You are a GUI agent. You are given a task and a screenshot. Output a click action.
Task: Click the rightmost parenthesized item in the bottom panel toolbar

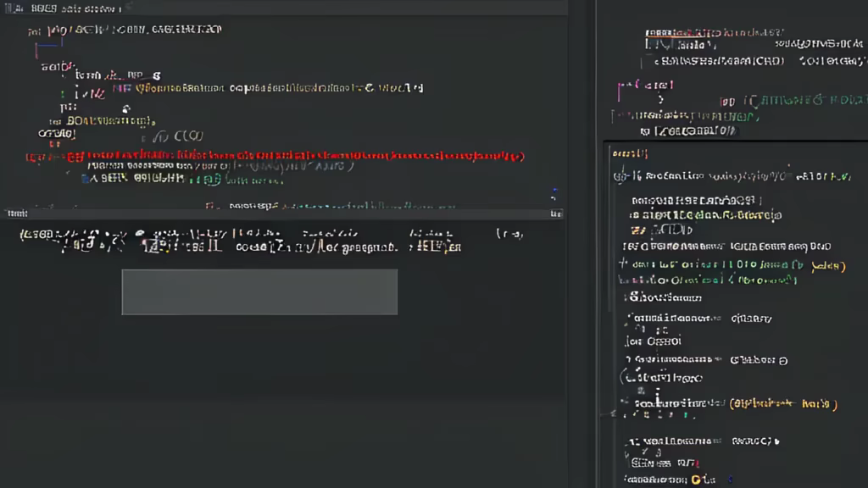point(509,234)
